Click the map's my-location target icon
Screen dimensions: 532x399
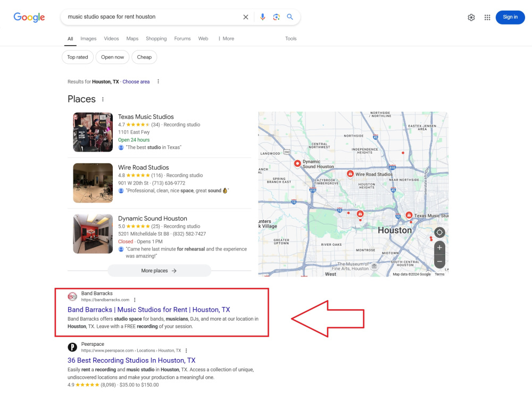point(439,232)
